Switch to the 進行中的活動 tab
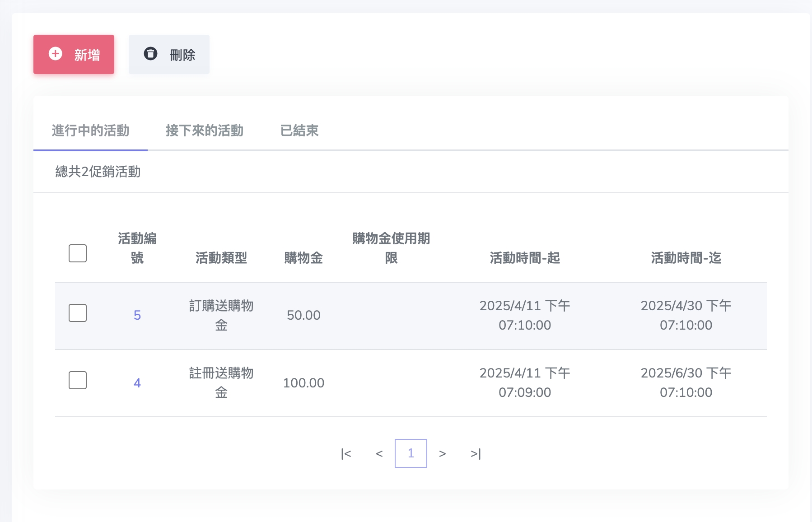The height and width of the screenshot is (522, 812). click(x=90, y=131)
